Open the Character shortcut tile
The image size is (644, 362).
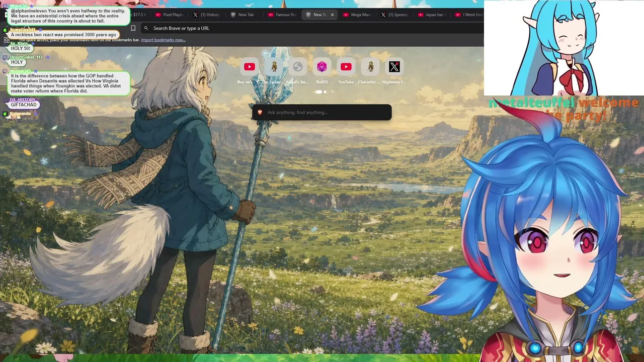pos(370,67)
